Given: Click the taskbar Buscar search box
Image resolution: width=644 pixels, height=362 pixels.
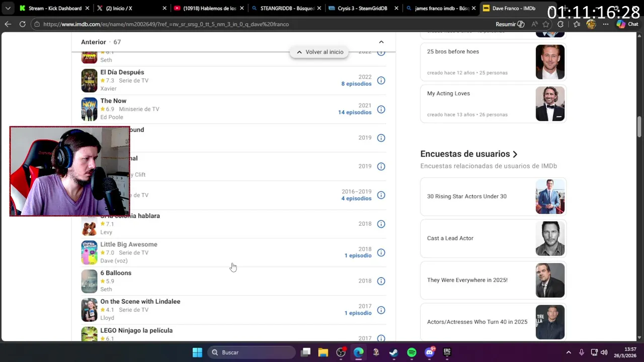Looking at the screenshot, I should pyautogui.click(x=252, y=352).
